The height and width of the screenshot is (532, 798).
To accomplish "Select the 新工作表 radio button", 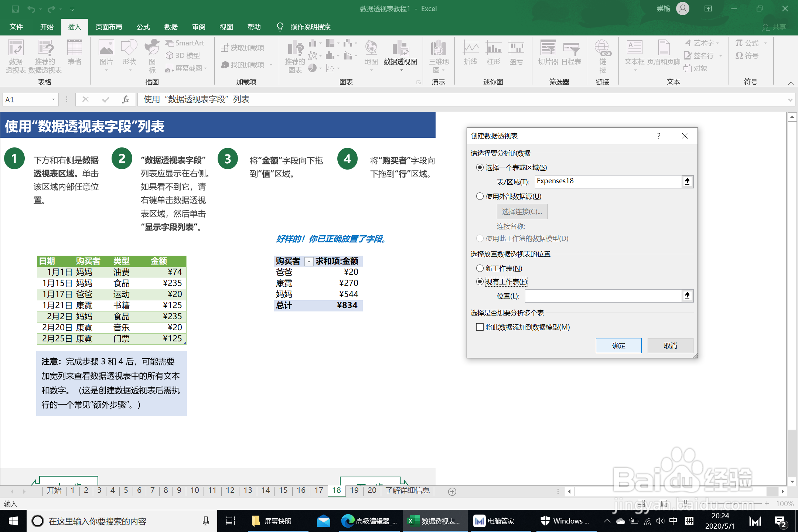I will [x=480, y=268].
